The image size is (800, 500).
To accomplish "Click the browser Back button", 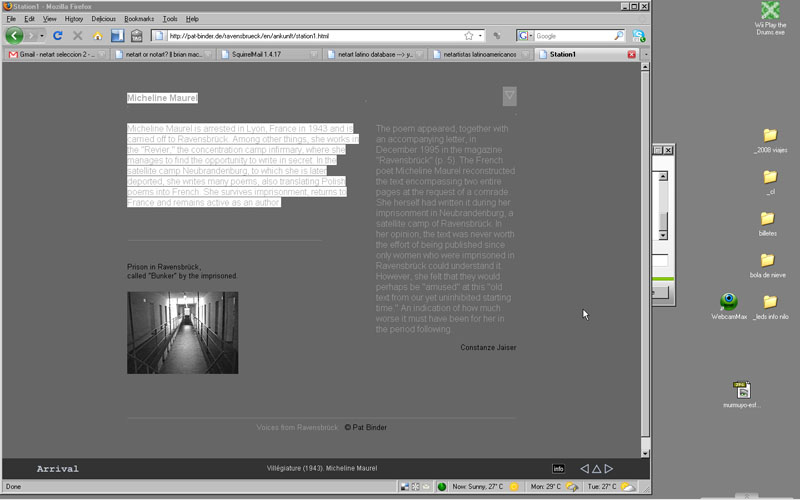I will (x=14, y=36).
